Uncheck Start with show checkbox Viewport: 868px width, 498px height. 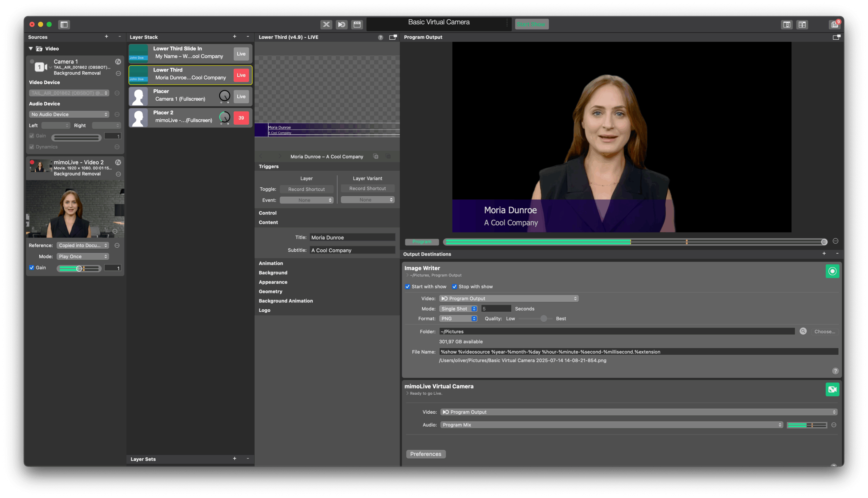tap(407, 287)
